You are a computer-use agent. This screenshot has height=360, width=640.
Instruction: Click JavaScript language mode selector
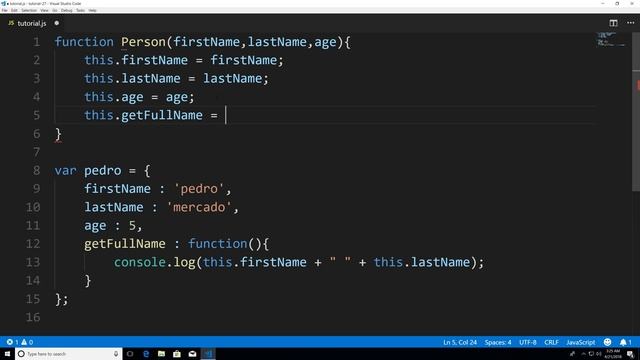[580, 342]
